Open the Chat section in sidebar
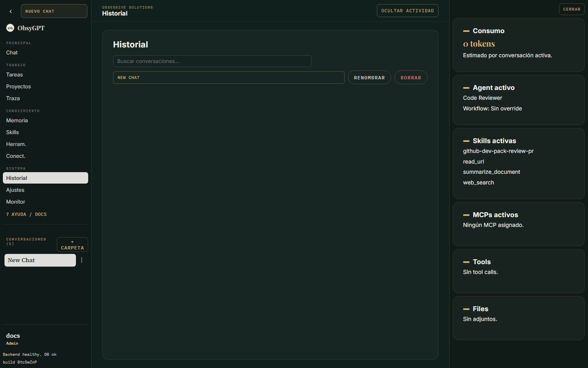 pyautogui.click(x=45, y=53)
